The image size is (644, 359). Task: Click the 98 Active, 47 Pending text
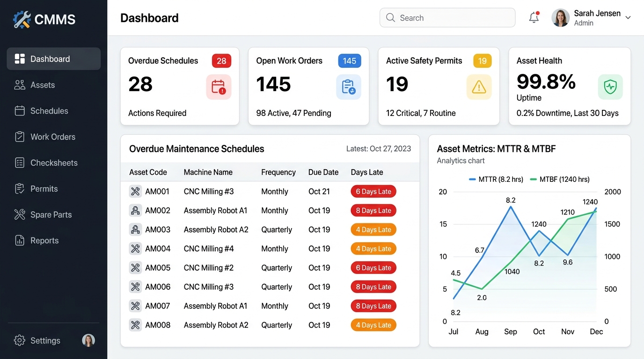point(293,113)
